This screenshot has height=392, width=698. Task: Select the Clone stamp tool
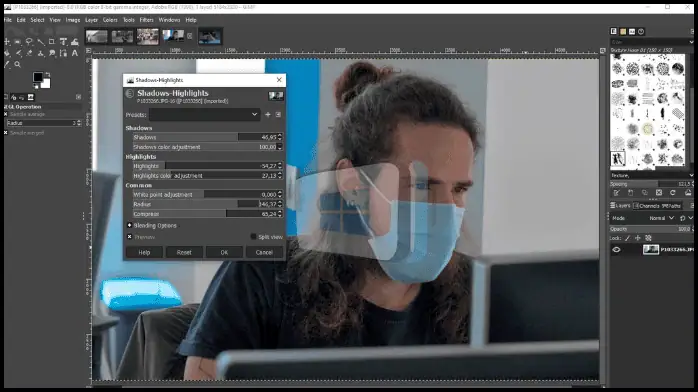(41, 53)
